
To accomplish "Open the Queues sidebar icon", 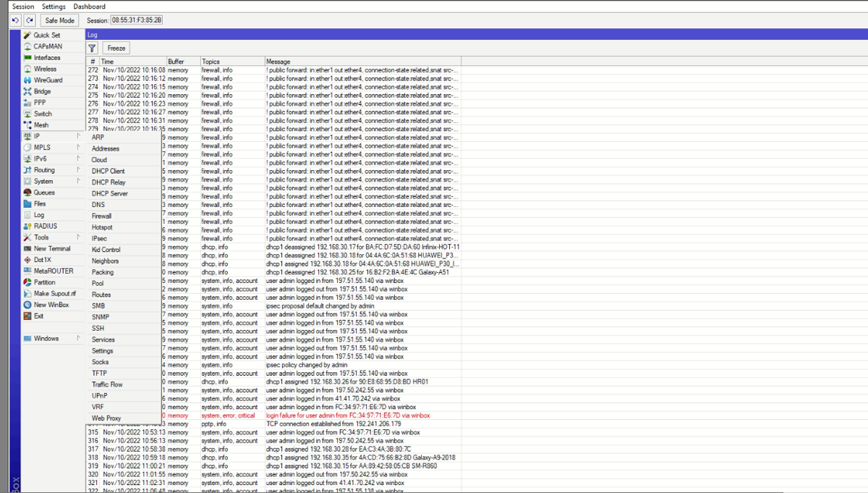I will click(x=27, y=193).
